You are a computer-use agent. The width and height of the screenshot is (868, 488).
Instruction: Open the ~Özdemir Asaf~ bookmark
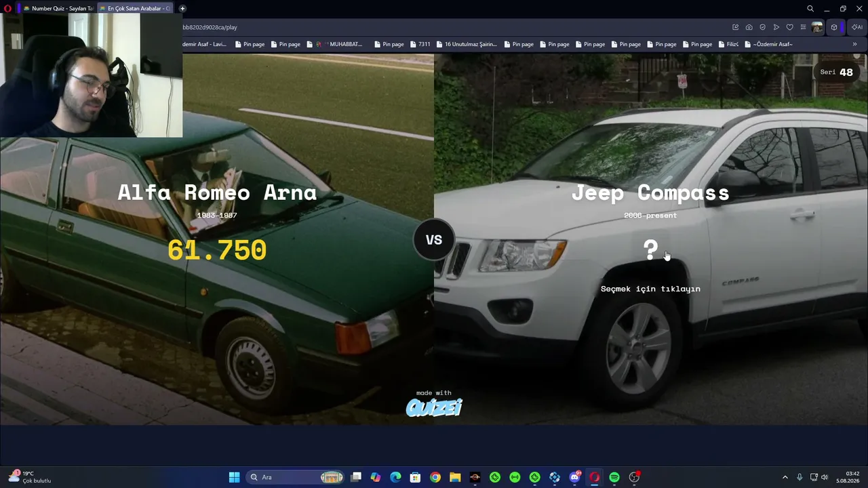(768, 44)
